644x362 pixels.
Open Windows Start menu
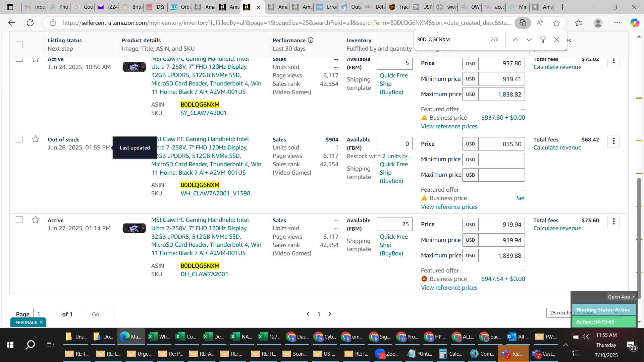pyautogui.click(x=10, y=345)
